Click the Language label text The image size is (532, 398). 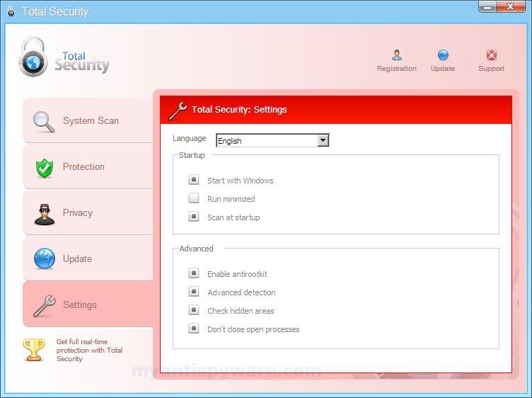pos(190,138)
